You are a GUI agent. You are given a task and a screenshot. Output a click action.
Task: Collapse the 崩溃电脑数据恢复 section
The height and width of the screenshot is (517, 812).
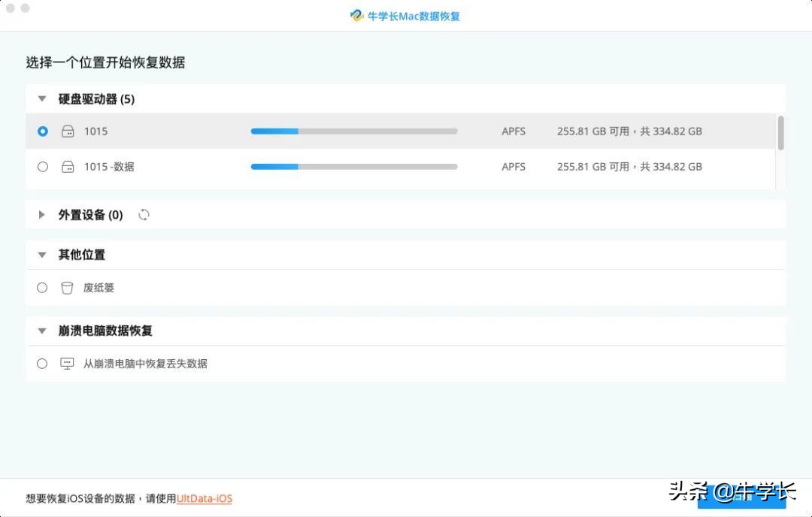tap(41, 331)
